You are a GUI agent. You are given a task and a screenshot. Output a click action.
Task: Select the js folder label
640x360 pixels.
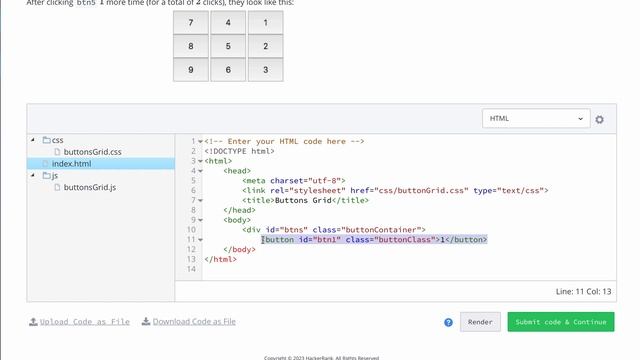[55, 176]
